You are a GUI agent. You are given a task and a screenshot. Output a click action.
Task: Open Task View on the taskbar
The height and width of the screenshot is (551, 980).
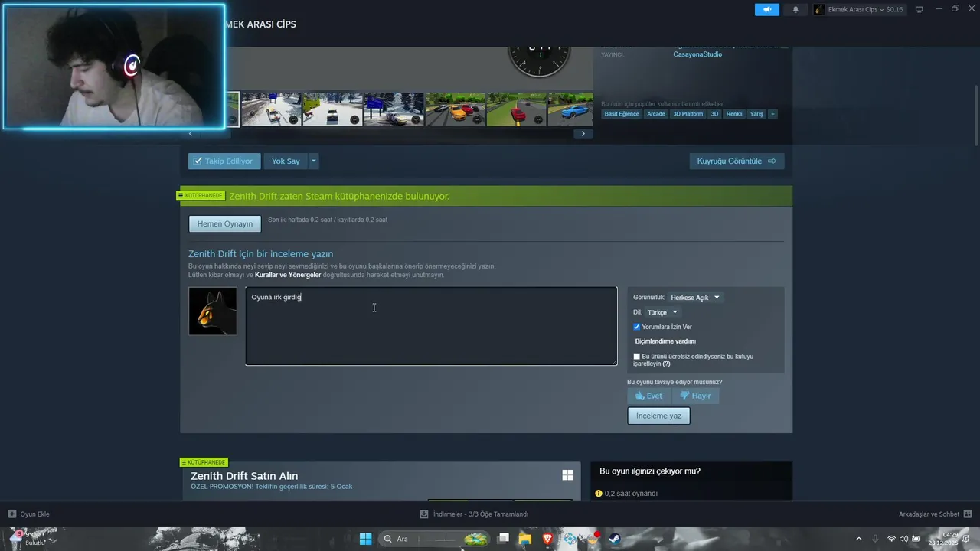(x=503, y=539)
